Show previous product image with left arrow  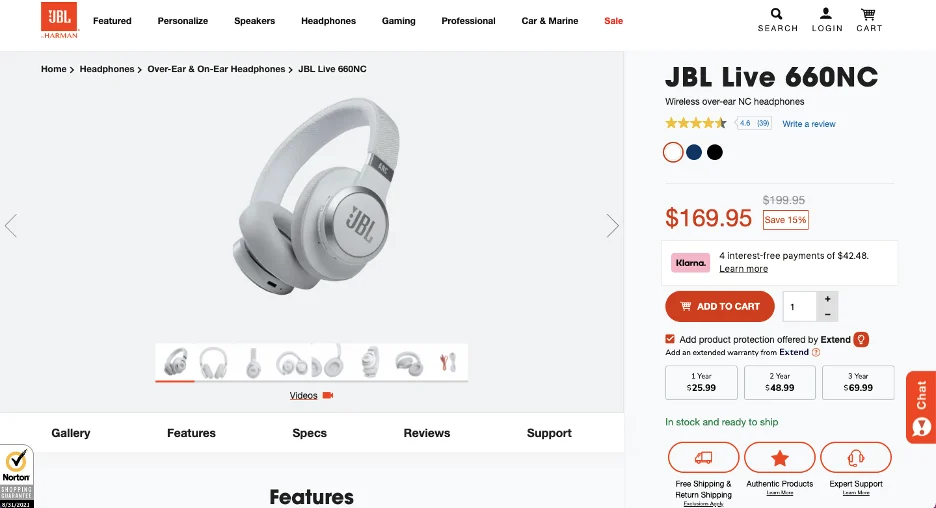pos(11,226)
